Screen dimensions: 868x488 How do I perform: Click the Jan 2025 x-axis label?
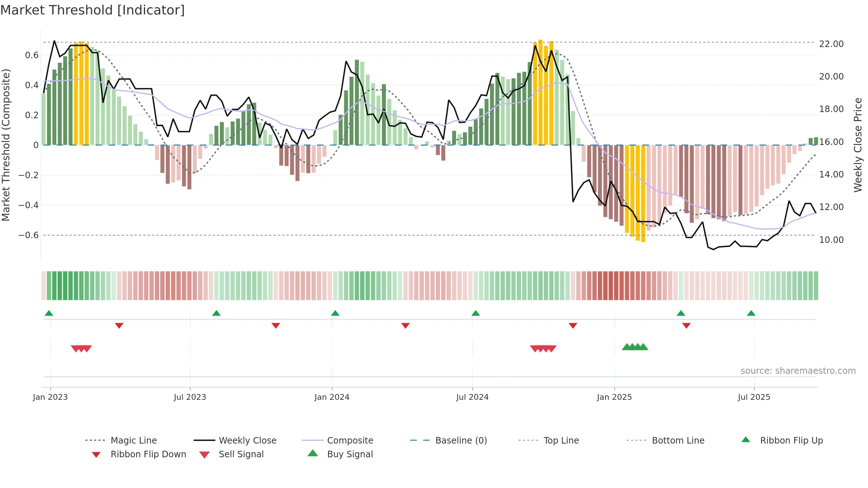click(614, 397)
